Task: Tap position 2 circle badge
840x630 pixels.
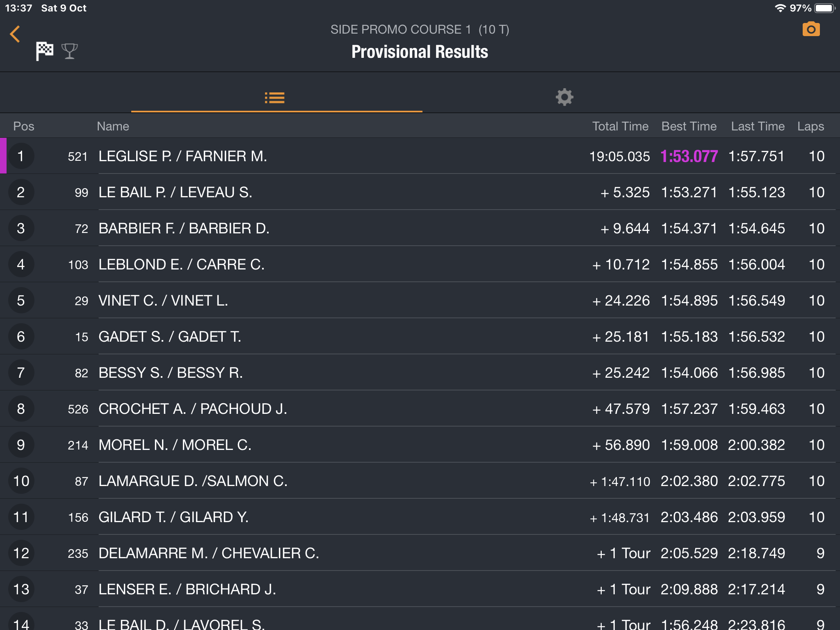Action: coord(21,192)
